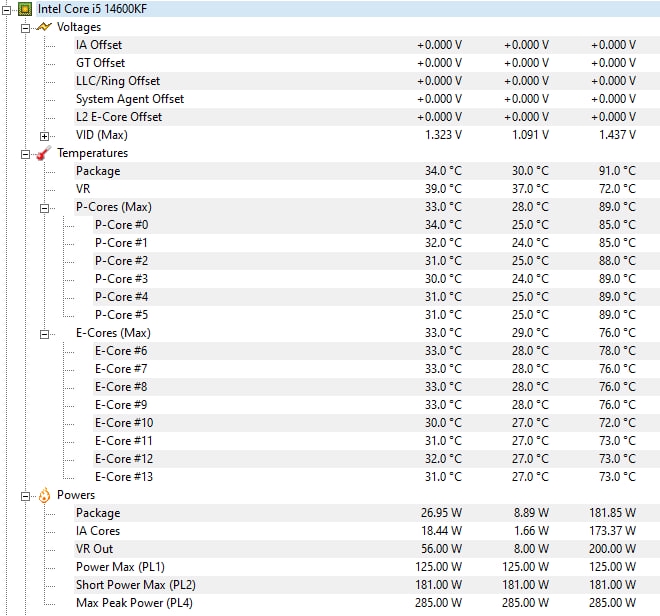The width and height of the screenshot is (660, 616).
Task: Expand the VID (Max) entry
Action: 44,136
